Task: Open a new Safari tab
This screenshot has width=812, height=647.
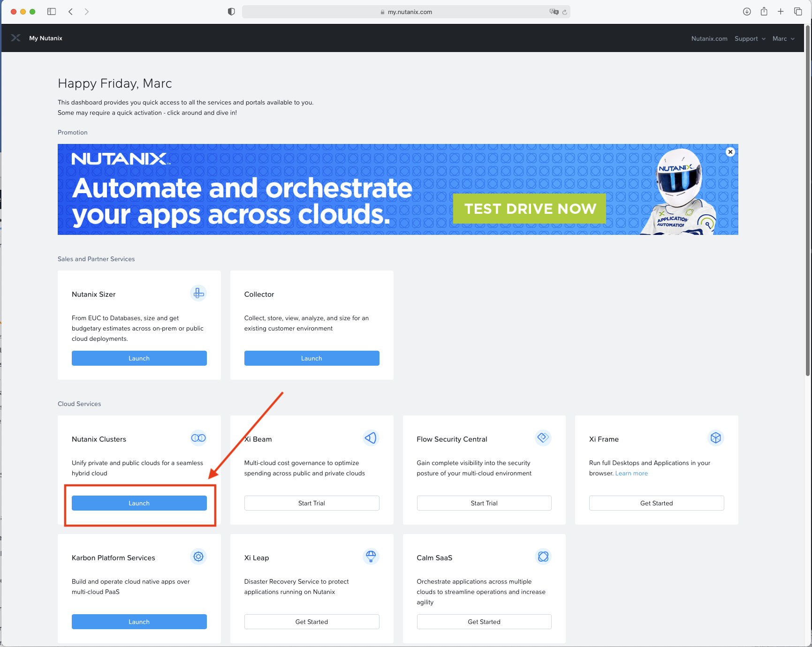Action: pyautogui.click(x=781, y=12)
